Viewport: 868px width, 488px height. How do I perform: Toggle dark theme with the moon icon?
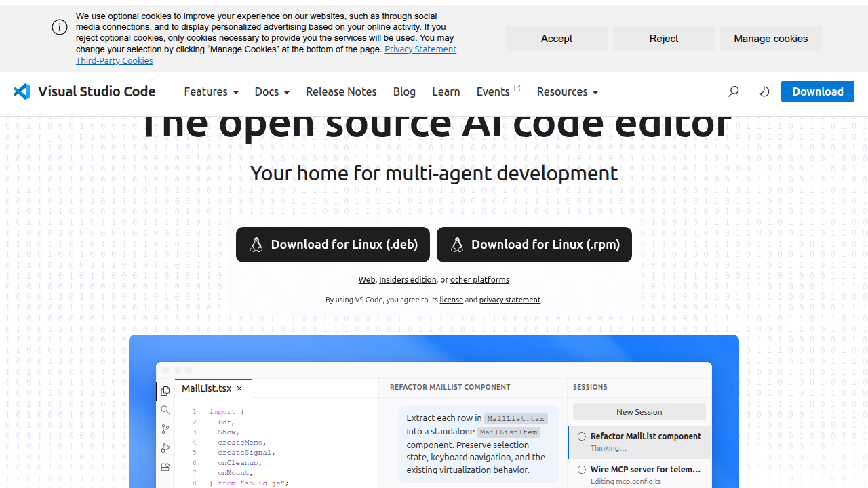[764, 91]
